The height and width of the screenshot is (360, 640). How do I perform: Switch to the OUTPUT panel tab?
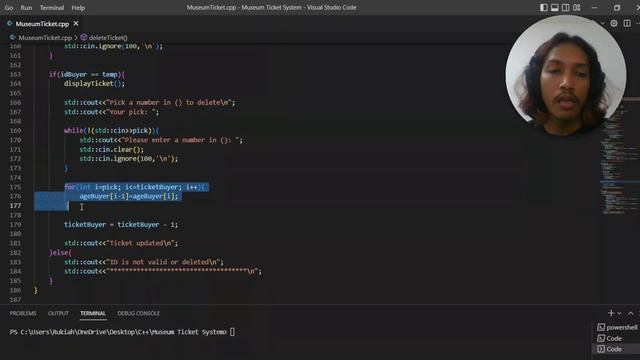click(58, 313)
